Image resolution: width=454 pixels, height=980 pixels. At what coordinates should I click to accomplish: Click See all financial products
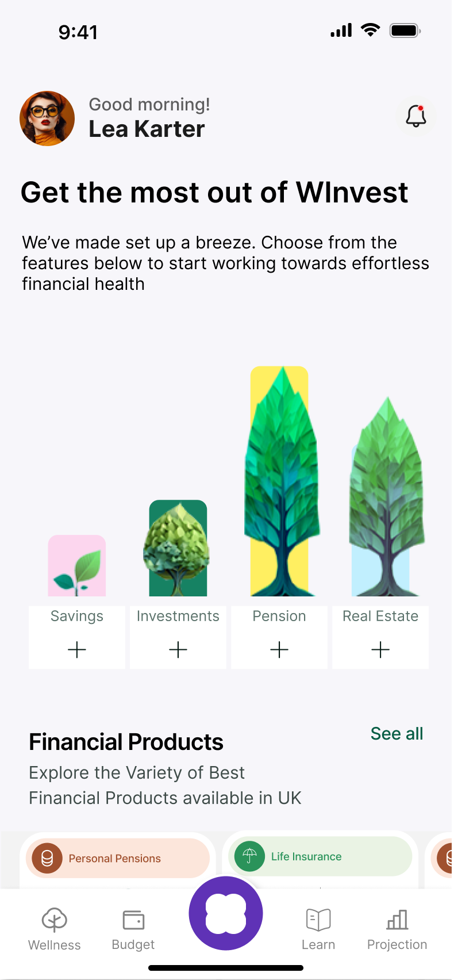pos(397,734)
